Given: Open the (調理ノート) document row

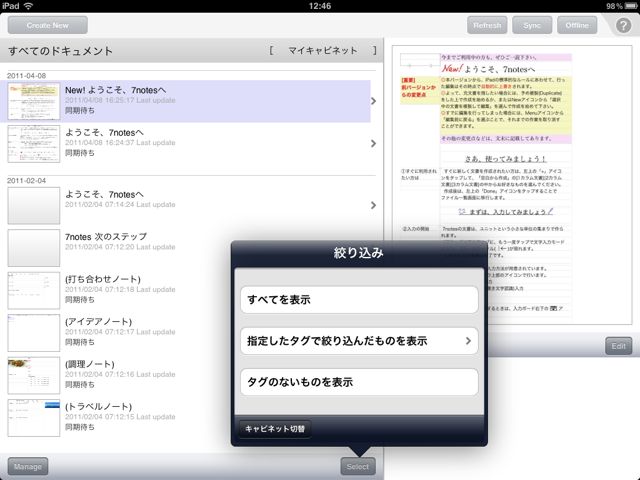Looking at the screenshot, I should tap(118, 375).
